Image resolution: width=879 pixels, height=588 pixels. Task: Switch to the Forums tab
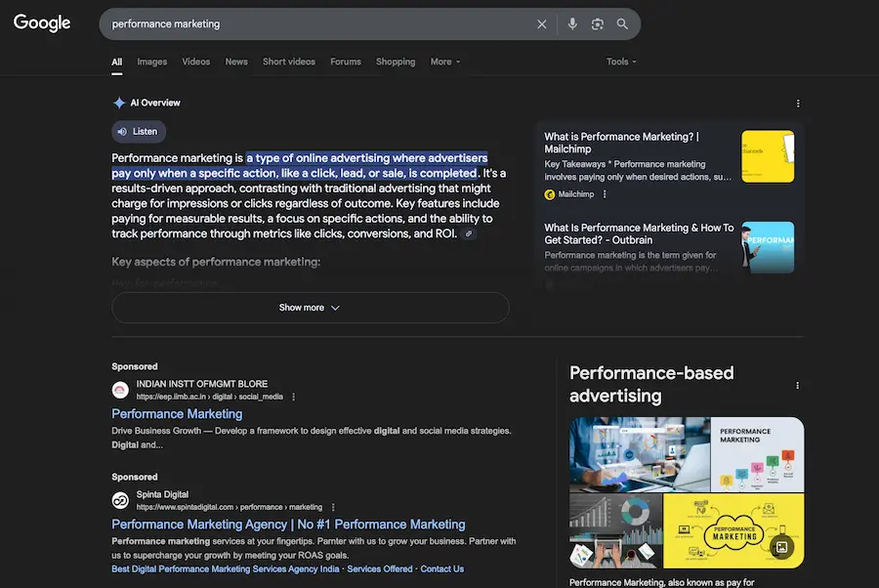point(346,62)
